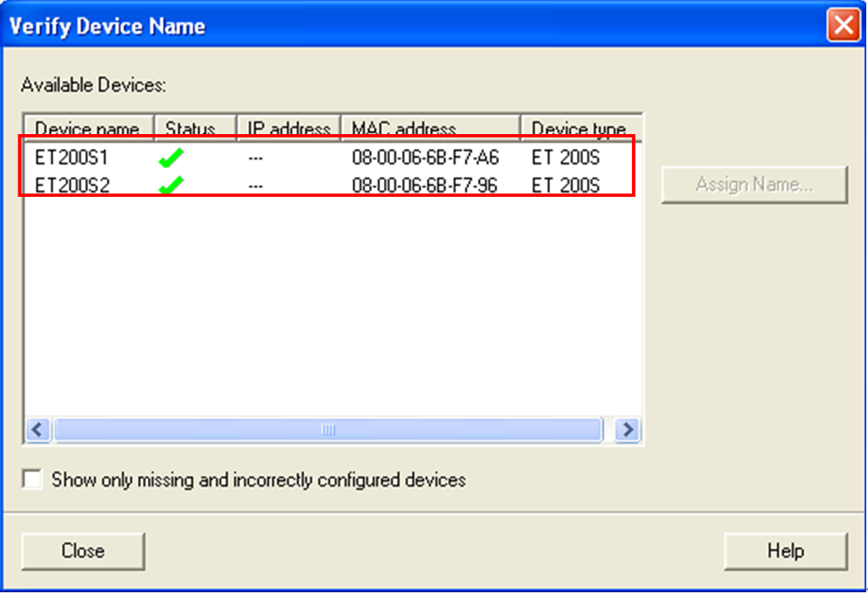Click the right arrow of horizontal scrollbar
Image resolution: width=868 pixels, height=594 pixels.
(627, 429)
